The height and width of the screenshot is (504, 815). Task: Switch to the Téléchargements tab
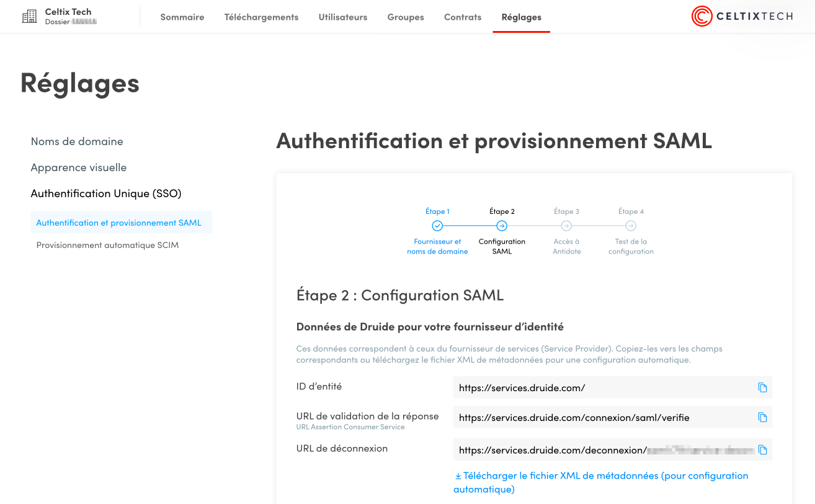[261, 17]
